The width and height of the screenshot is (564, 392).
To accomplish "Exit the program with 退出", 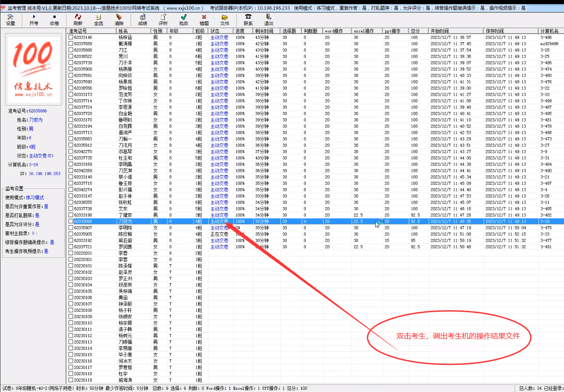I will point(269,19).
